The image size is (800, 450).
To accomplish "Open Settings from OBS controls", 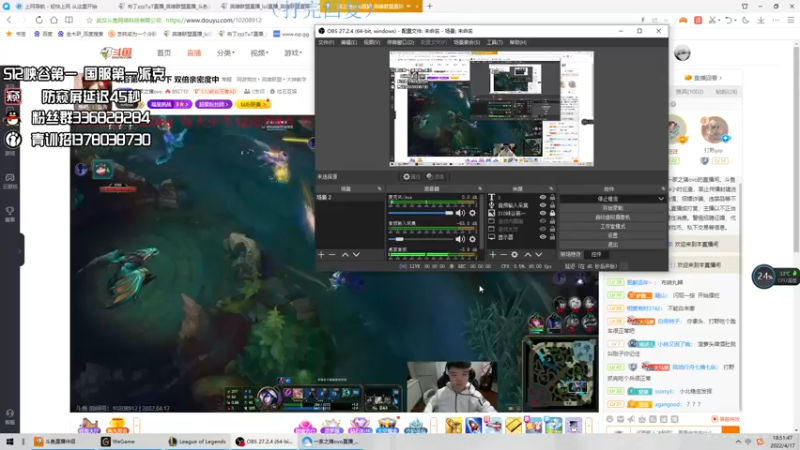I will click(x=613, y=235).
